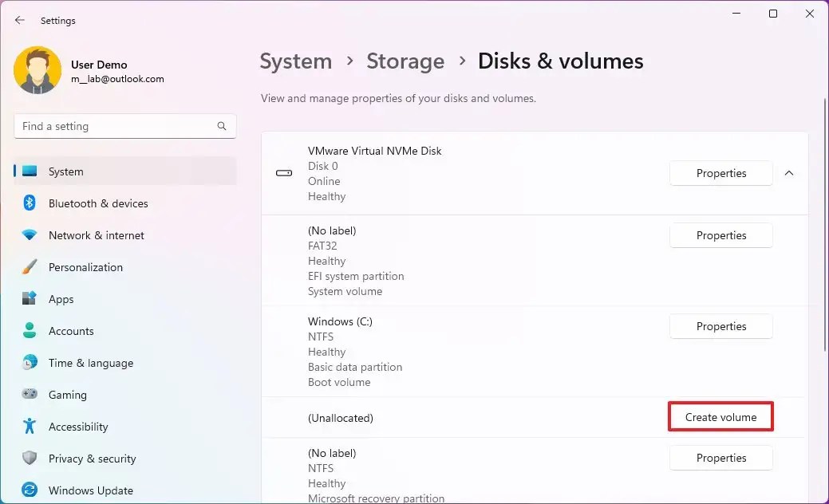829x504 pixels.
Task: Open Properties for Windows (C:) volume
Action: pos(720,326)
